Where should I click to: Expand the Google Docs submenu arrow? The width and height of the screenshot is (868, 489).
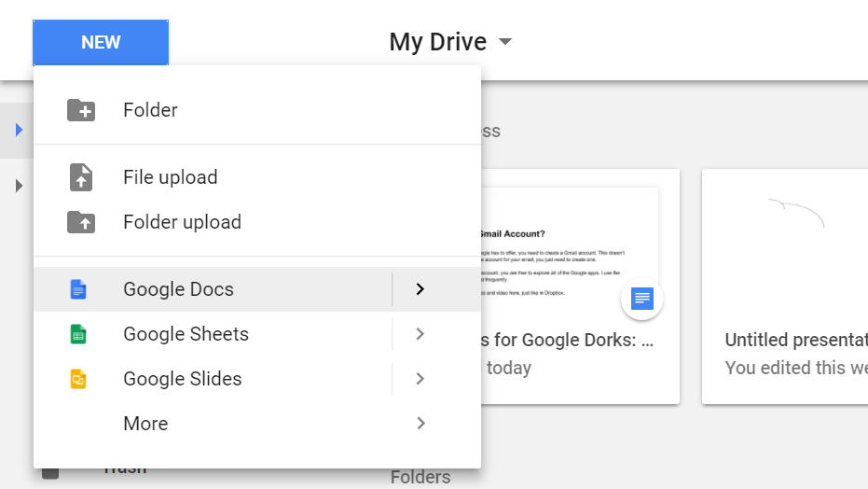tap(420, 289)
